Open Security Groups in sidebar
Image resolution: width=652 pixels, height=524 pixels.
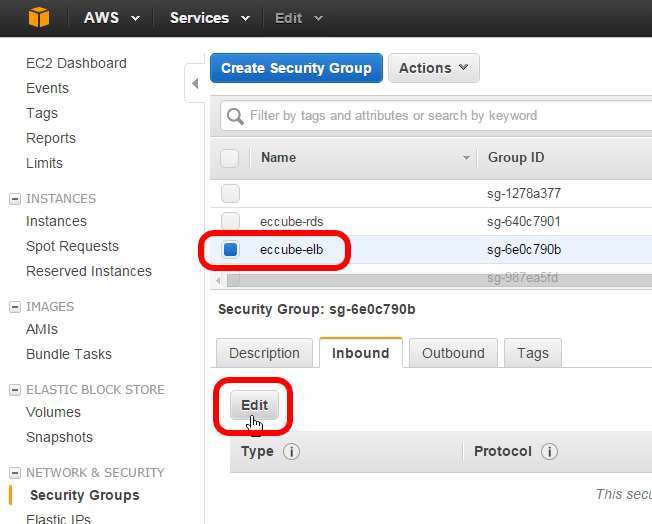85,495
